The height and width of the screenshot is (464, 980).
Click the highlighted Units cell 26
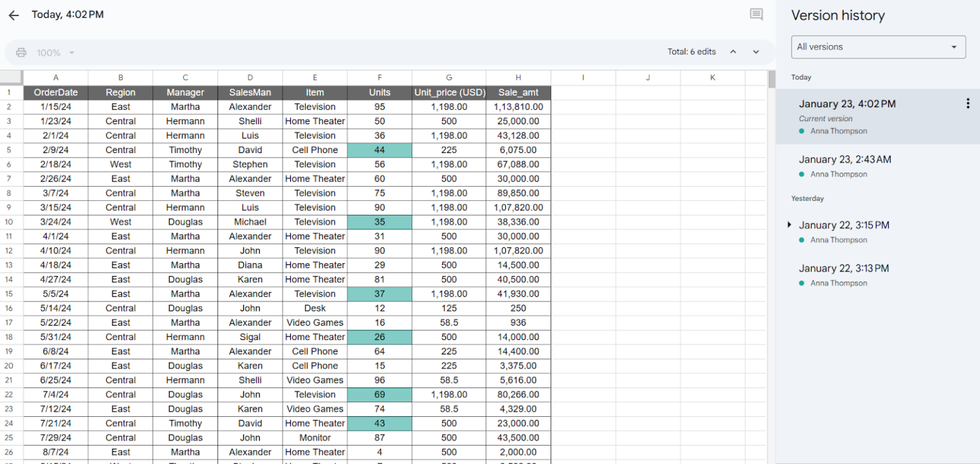tap(380, 337)
